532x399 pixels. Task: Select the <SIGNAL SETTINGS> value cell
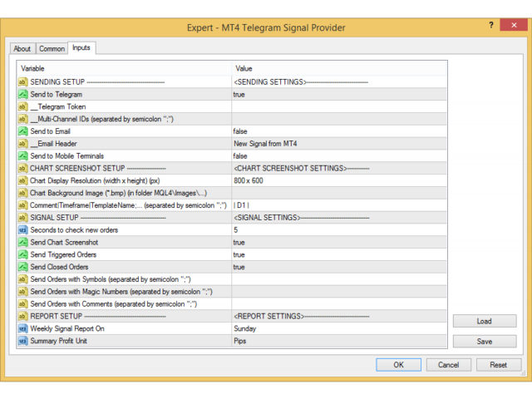point(339,218)
